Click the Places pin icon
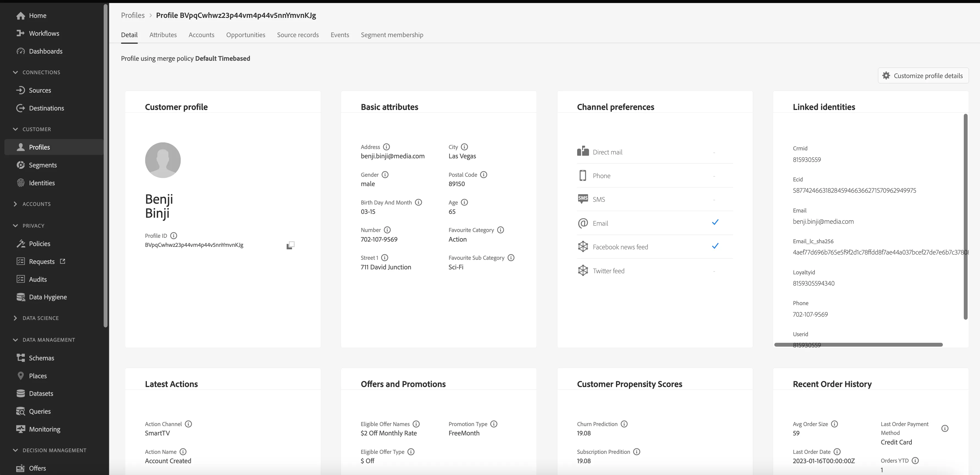This screenshot has width=980, height=475. [x=21, y=376]
